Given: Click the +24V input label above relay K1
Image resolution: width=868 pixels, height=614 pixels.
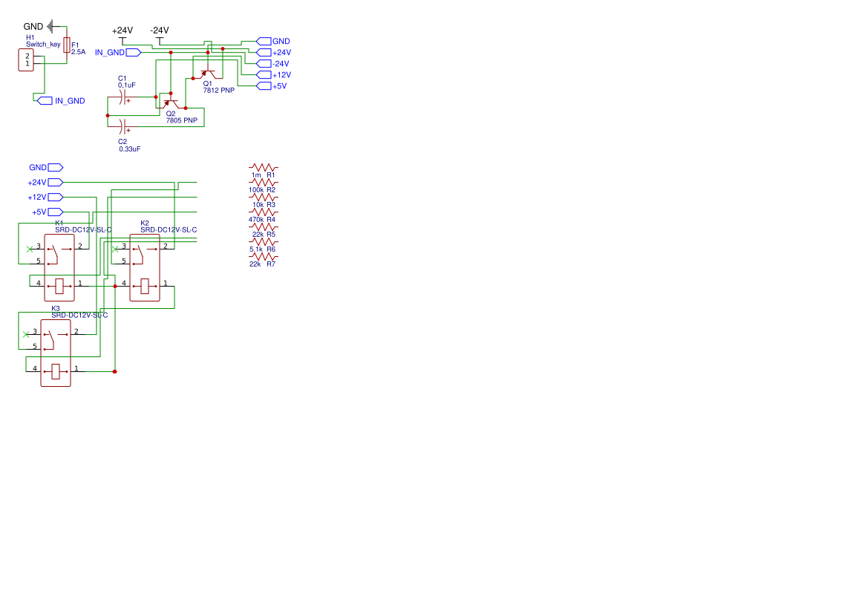Looking at the screenshot, I should [45, 182].
